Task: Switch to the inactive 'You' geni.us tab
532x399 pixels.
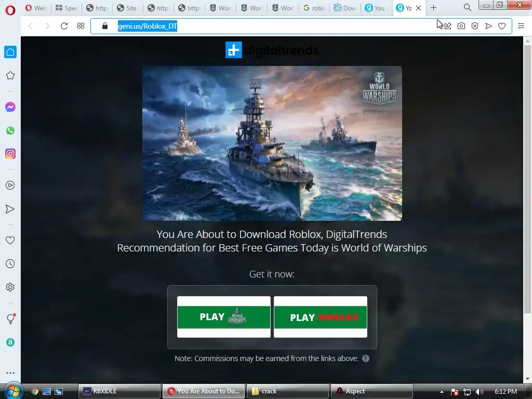Action: 375,8
